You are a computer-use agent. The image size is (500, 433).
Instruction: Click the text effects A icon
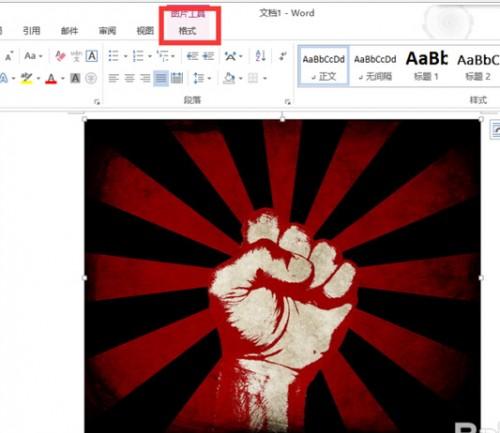[4, 79]
